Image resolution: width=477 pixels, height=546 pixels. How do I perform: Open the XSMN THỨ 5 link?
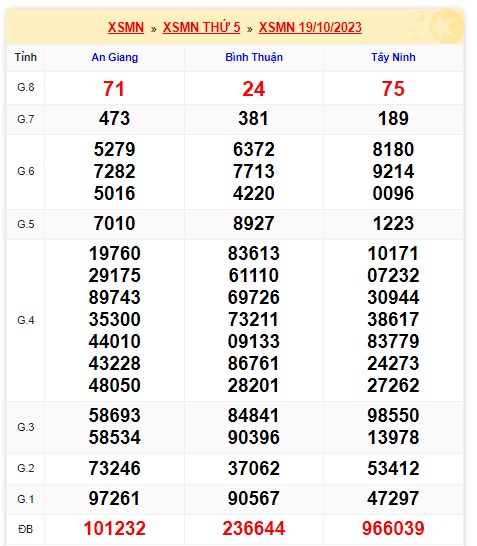point(202,27)
